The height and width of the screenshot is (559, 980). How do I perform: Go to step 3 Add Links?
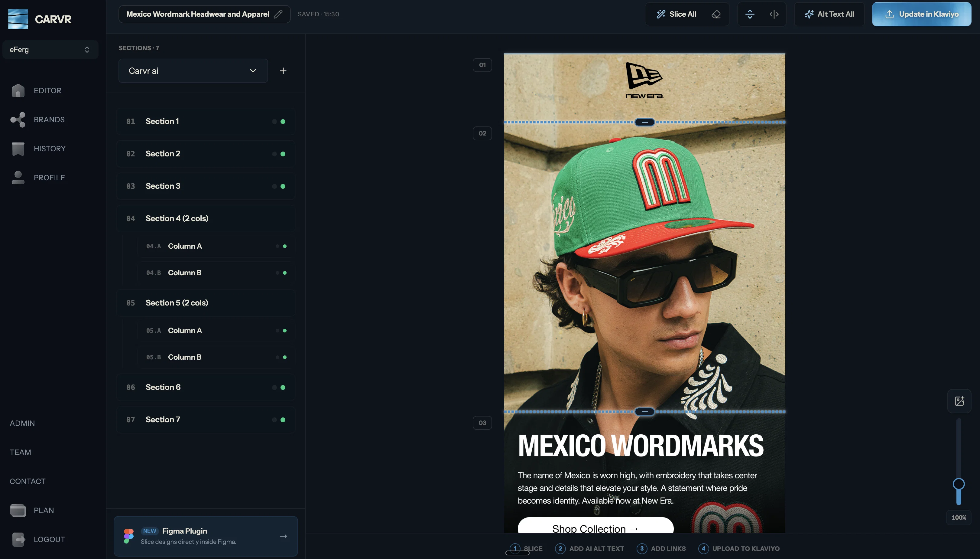click(x=661, y=548)
